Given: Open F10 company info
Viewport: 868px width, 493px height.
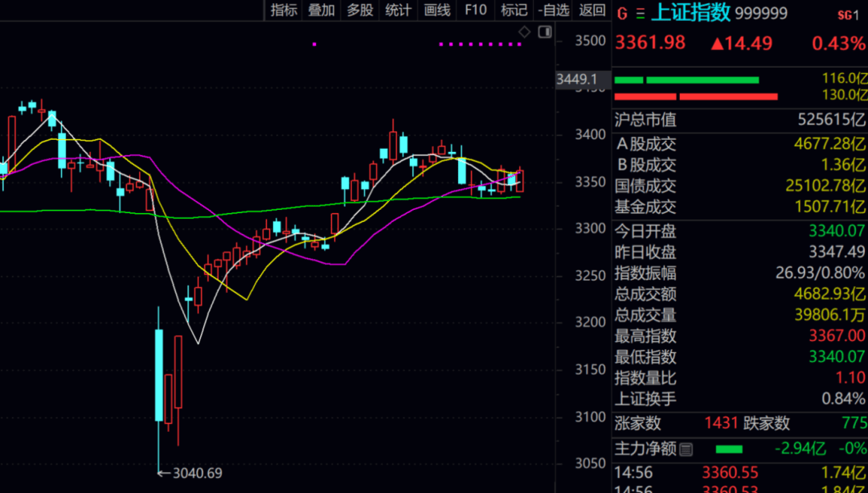Looking at the screenshot, I should coord(476,10).
